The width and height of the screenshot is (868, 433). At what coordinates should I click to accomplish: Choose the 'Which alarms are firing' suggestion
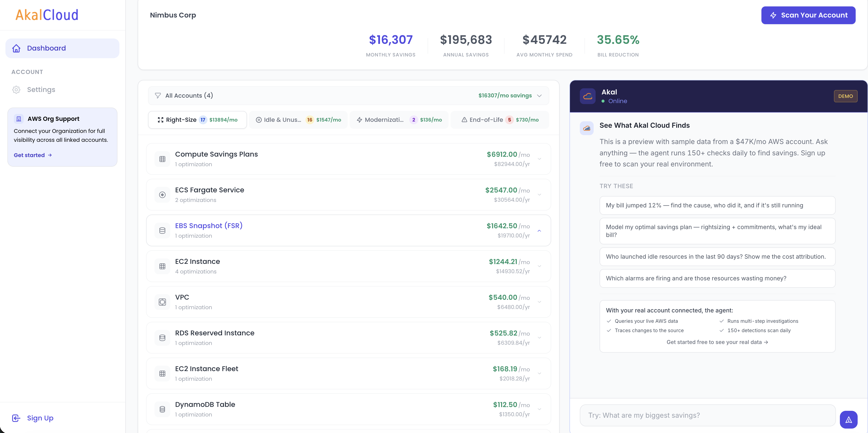(x=717, y=278)
